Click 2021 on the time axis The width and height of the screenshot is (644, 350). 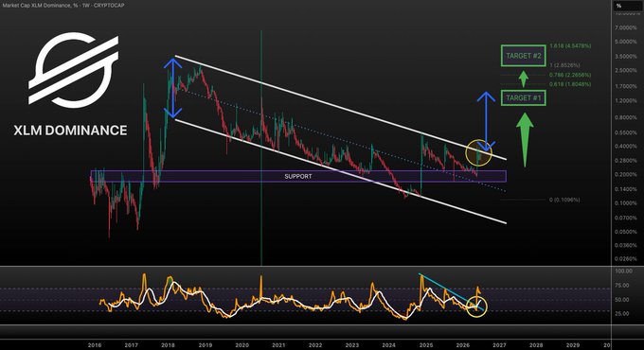point(278,345)
